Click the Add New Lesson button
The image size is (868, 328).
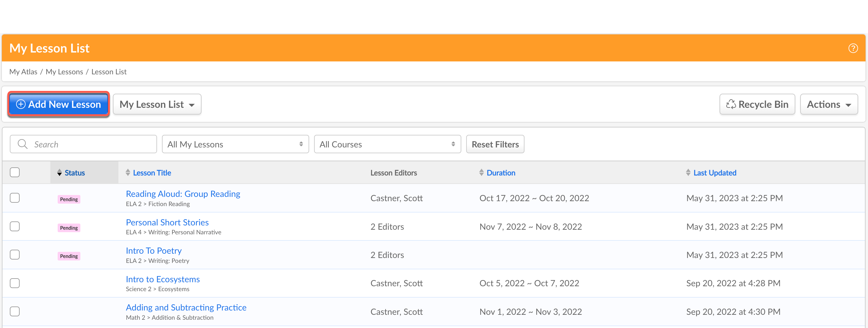pyautogui.click(x=59, y=104)
